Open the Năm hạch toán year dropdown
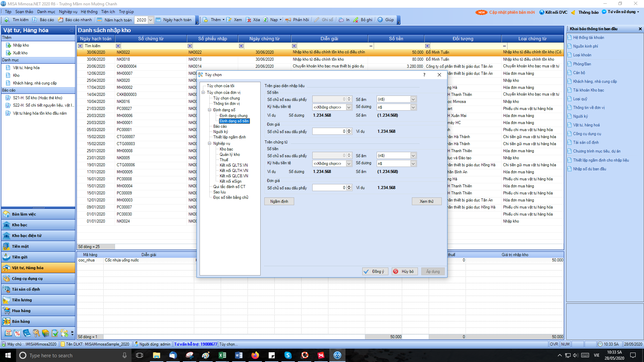The height and width of the screenshot is (362, 644). click(151, 20)
